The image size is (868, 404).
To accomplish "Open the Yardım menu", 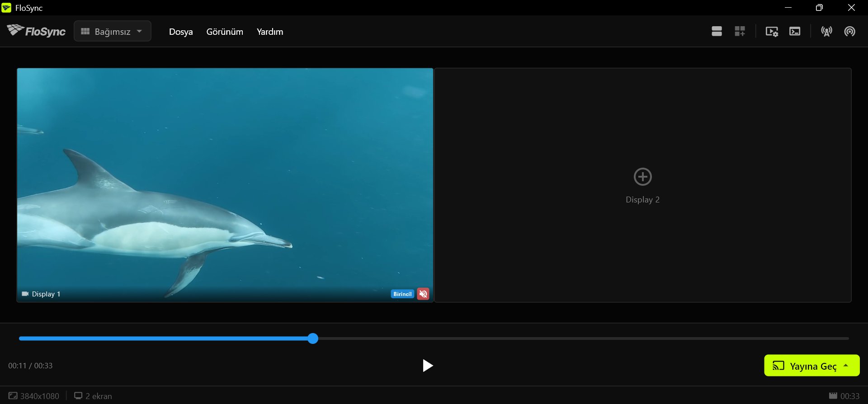I will (270, 32).
